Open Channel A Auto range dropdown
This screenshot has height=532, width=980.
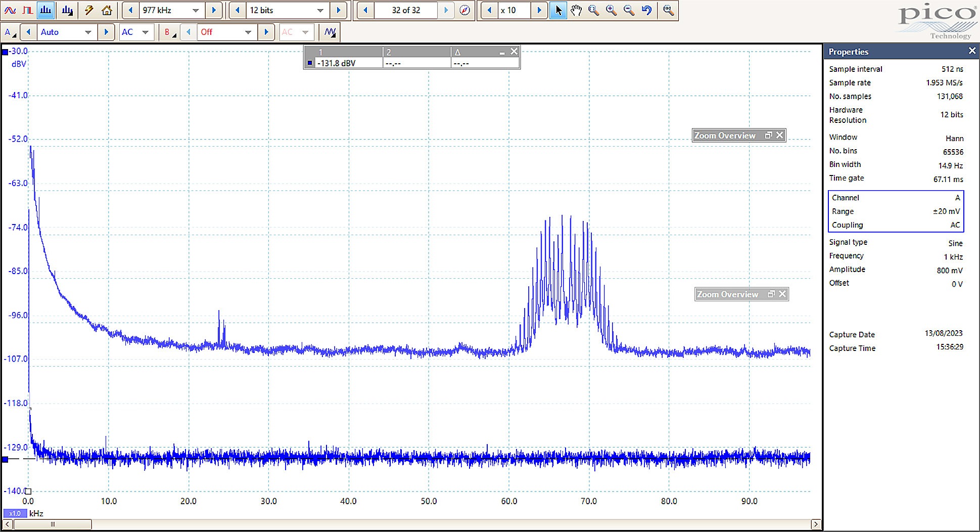88,32
